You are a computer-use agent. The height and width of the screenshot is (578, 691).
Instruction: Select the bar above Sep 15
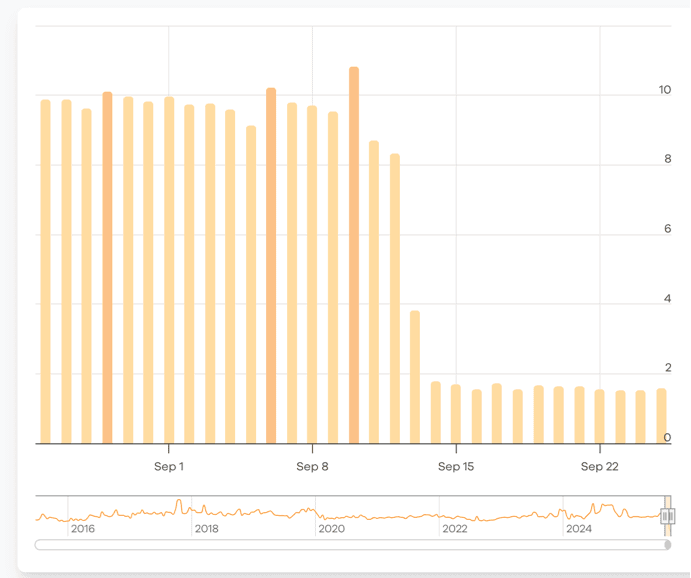[456, 414]
